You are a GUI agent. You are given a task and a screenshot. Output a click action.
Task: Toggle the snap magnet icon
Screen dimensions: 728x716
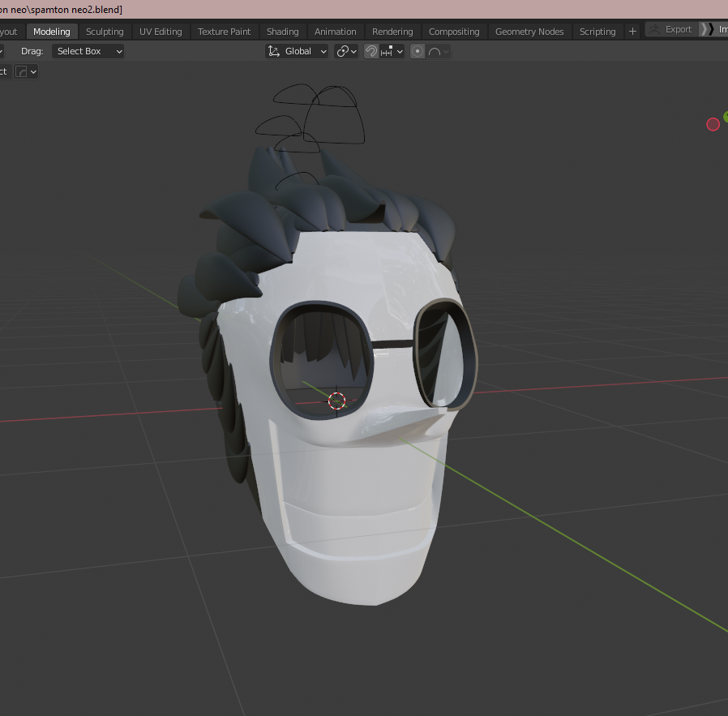pyautogui.click(x=371, y=51)
